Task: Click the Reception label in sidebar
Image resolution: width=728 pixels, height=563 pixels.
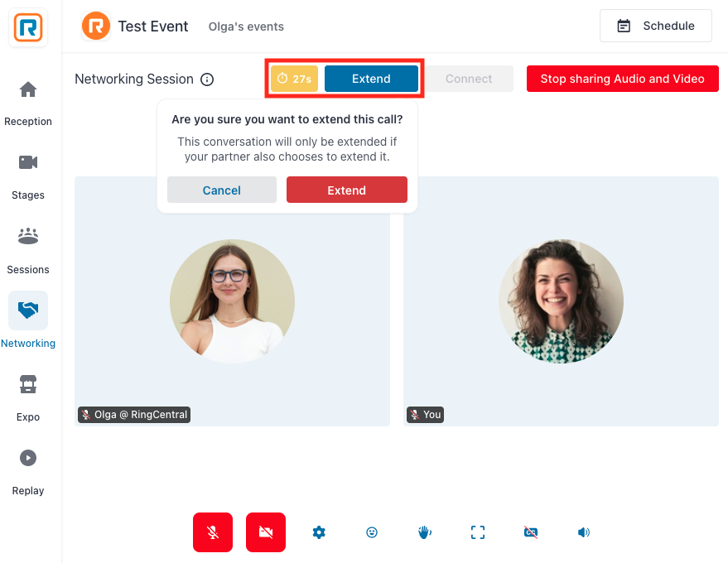Action: (x=28, y=122)
